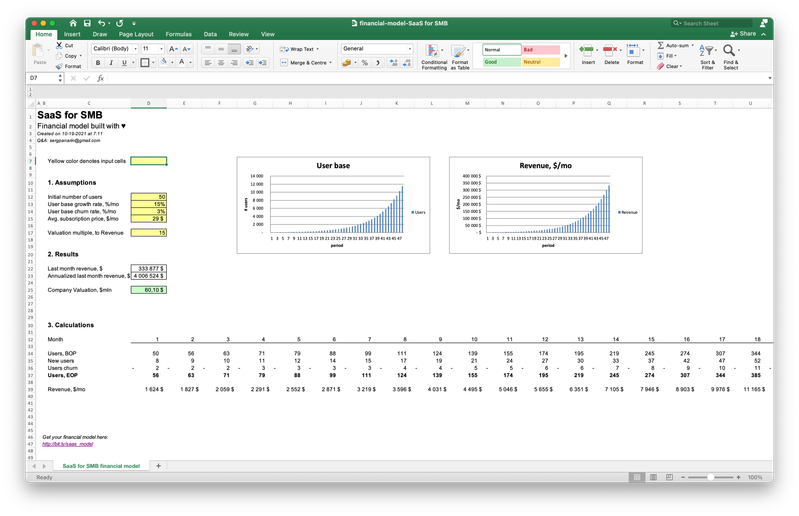Click the Sort & Filter icon
The width and height of the screenshot is (799, 516).
(707, 56)
